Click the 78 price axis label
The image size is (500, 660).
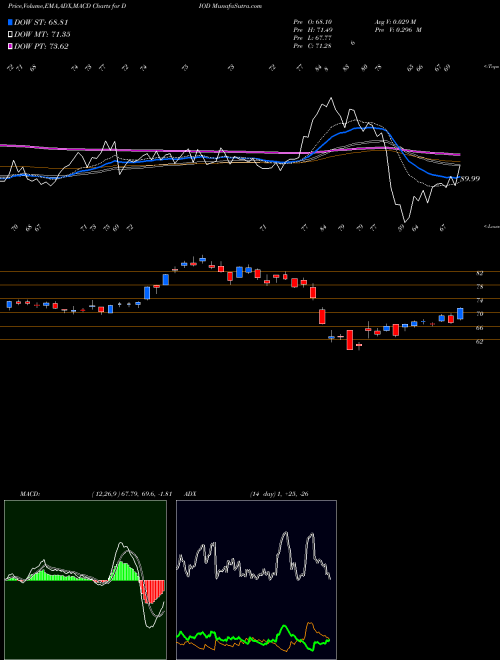click(479, 287)
